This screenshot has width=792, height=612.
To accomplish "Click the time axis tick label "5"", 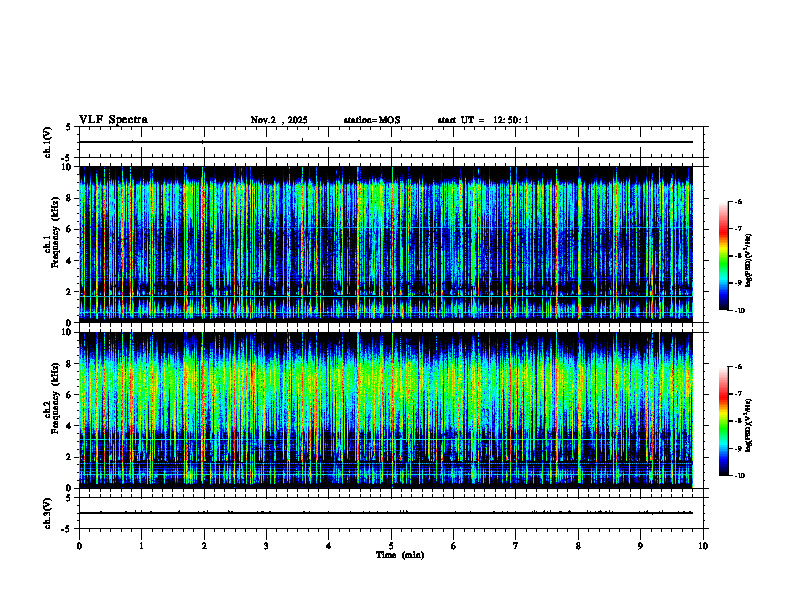I will coord(391,546).
